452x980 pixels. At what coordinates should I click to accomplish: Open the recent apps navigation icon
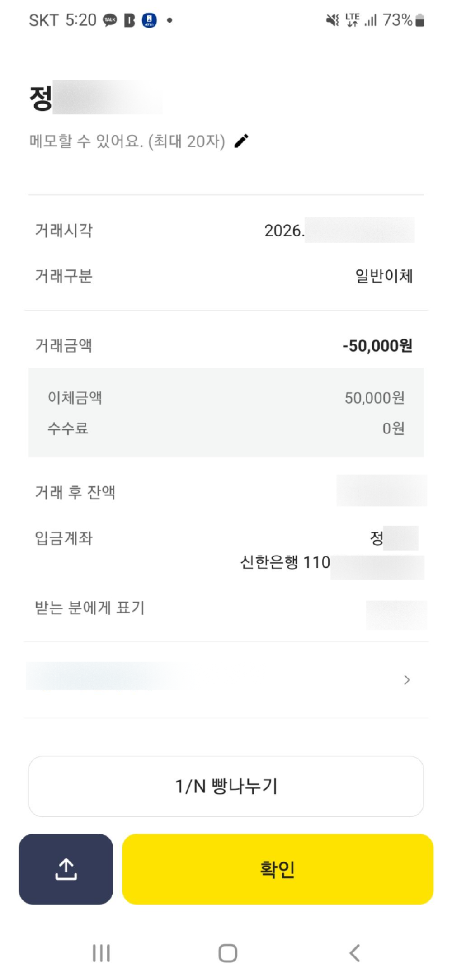coord(101,953)
